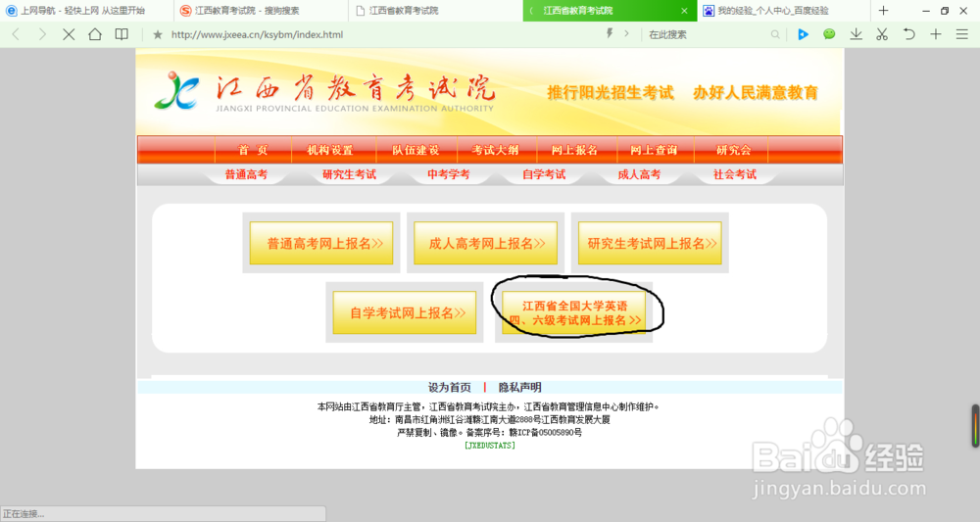Click the scissors screenshot icon
The height and width of the screenshot is (522, 980).
(882, 34)
